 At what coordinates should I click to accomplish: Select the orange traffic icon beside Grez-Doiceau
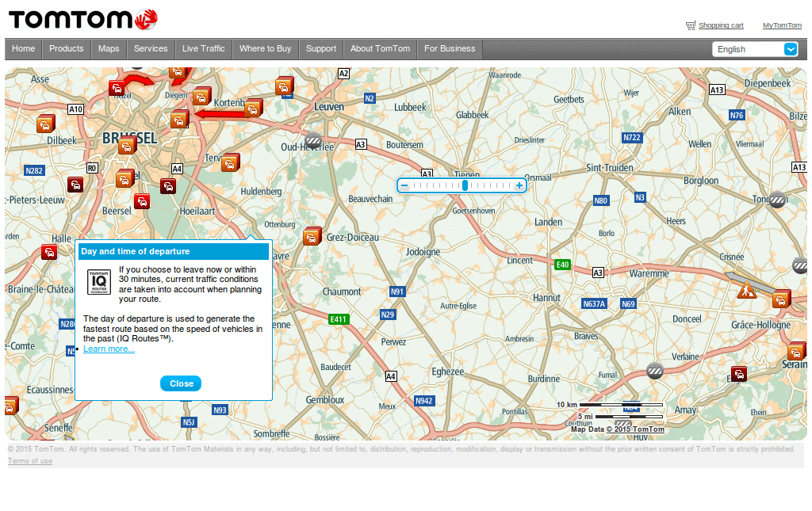[312, 236]
